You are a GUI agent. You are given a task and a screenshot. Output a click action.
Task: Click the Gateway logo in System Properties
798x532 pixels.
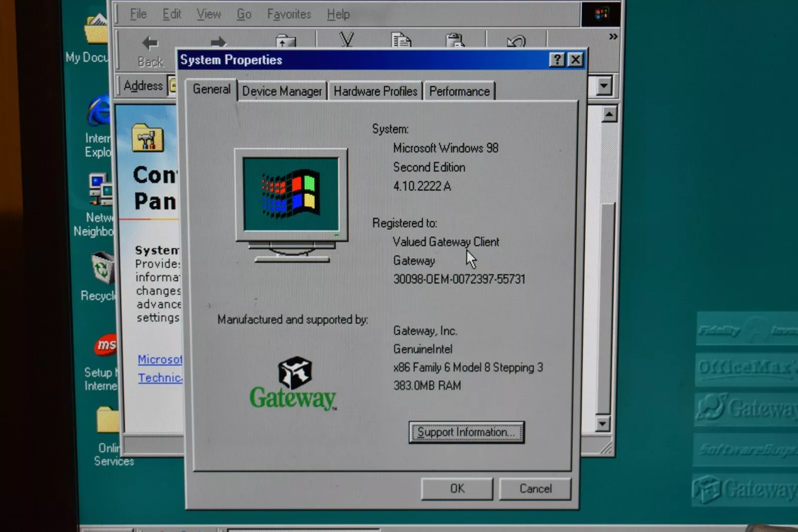293,383
